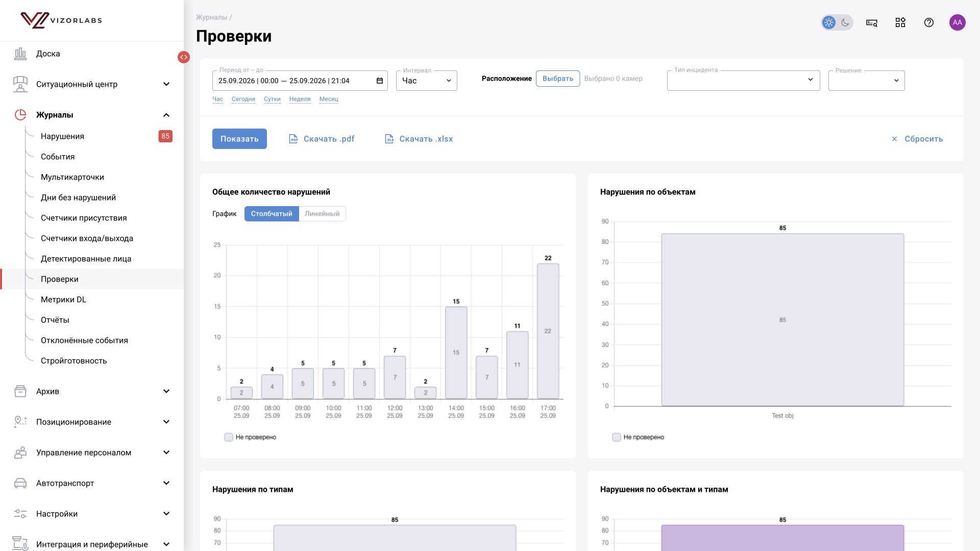Click the Ситуационный центр icon

[20, 84]
